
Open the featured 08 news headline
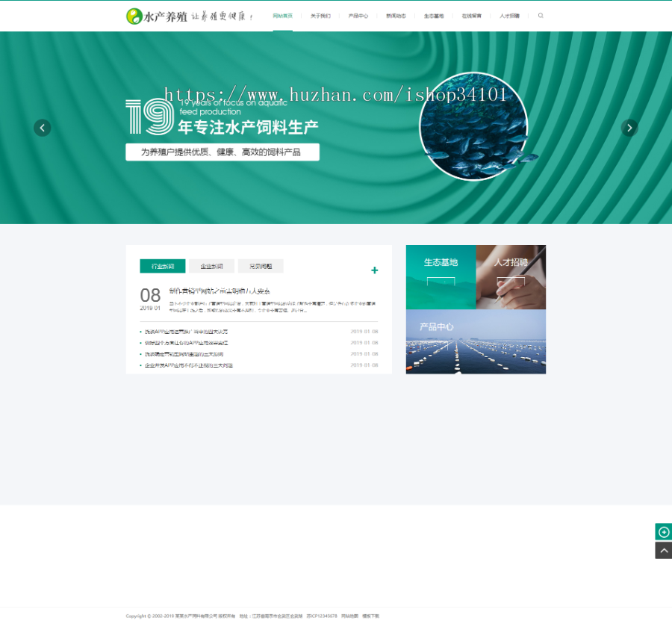tap(220, 291)
